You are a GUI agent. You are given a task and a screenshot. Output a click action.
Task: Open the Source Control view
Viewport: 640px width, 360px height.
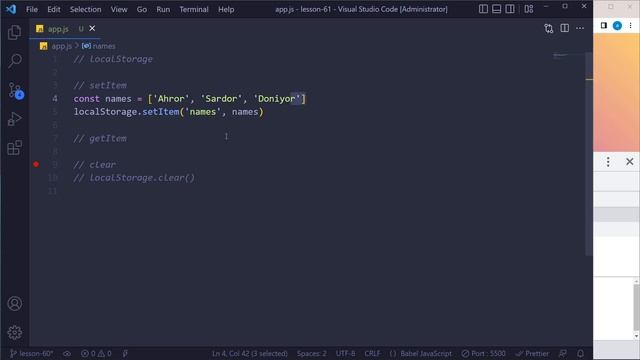[x=16, y=91]
